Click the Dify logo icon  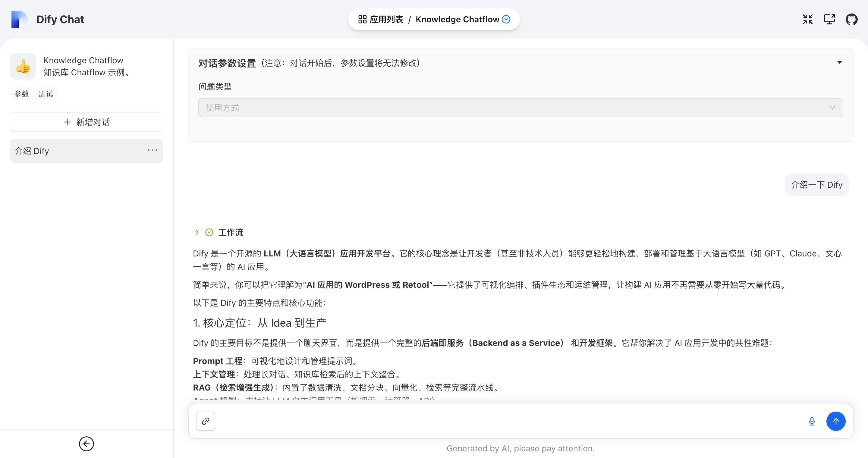pyautogui.click(x=19, y=19)
